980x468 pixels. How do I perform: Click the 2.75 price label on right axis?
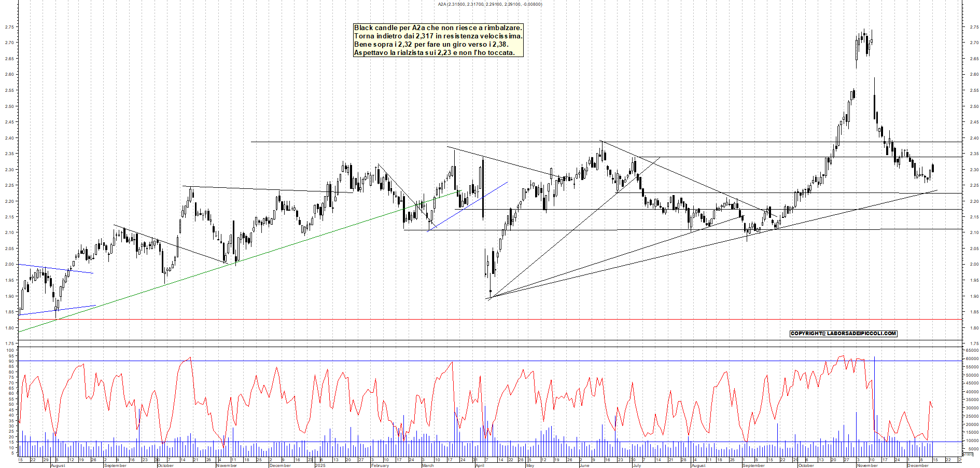[x=973, y=27]
